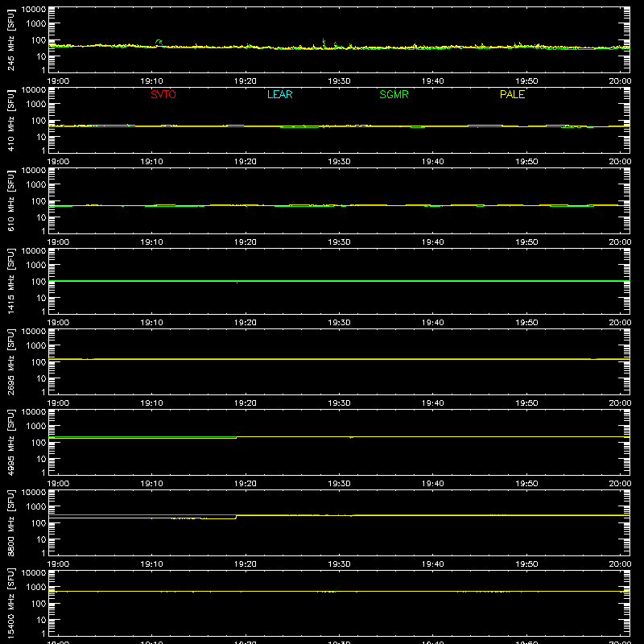Click the 19:50 time label of the 4995 MHz plot

tap(526, 484)
